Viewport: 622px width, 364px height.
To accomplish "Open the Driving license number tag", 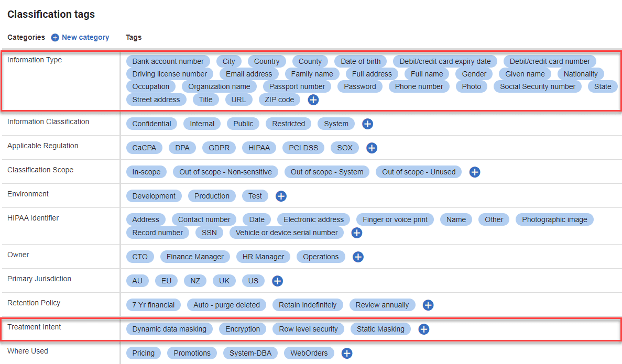I will coord(170,74).
